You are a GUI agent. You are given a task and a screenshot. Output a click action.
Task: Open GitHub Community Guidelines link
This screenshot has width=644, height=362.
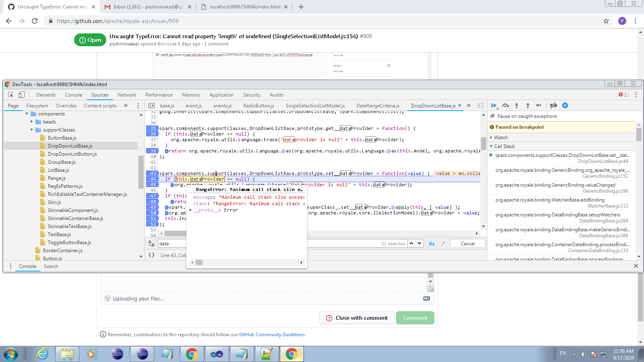tap(272, 335)
